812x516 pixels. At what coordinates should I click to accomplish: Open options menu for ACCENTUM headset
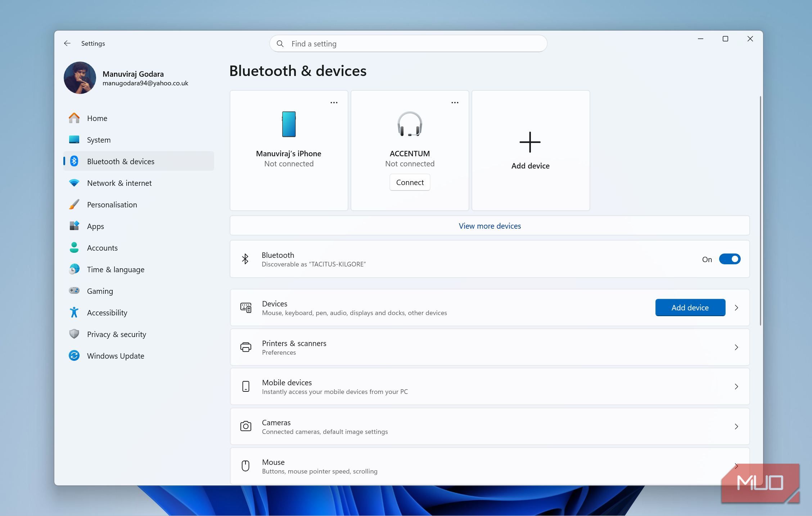pyautogui.click(x=455, y=103)
